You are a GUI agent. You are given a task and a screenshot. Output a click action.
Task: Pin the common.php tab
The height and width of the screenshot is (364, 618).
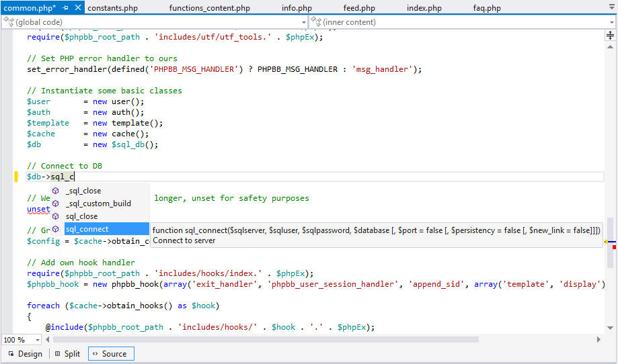tap(65, 7)
